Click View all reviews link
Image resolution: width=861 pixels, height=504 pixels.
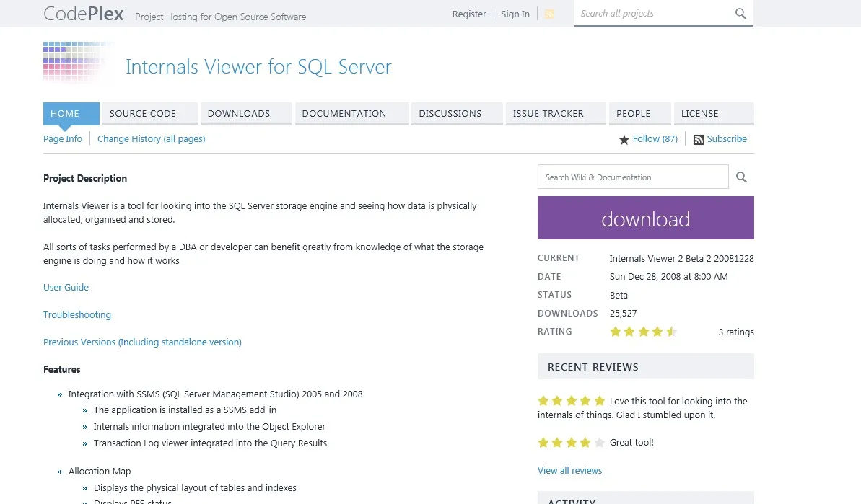[x=569, y=470]
